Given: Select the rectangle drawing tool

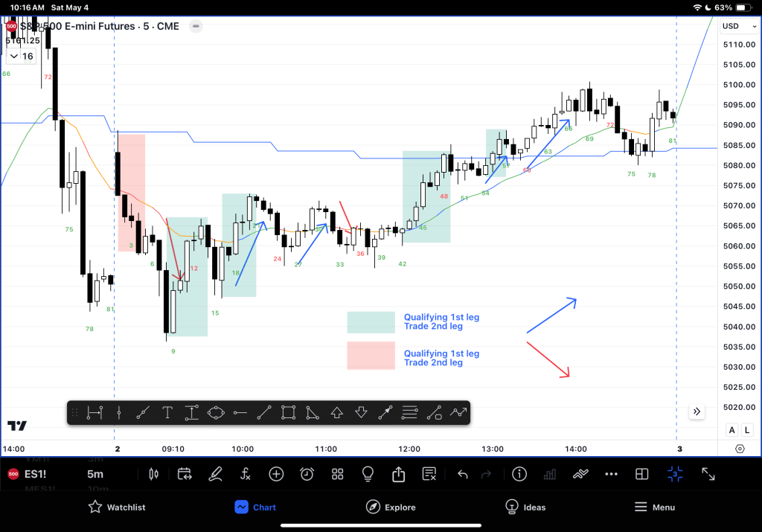Looking at the screenshot, I should (x=289, y=412).
